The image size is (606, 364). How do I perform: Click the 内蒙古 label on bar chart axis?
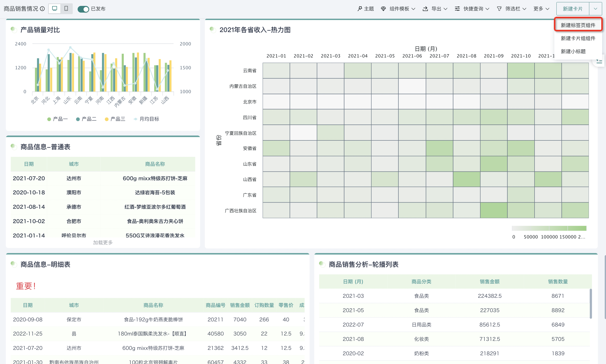[x=120, y=101]
